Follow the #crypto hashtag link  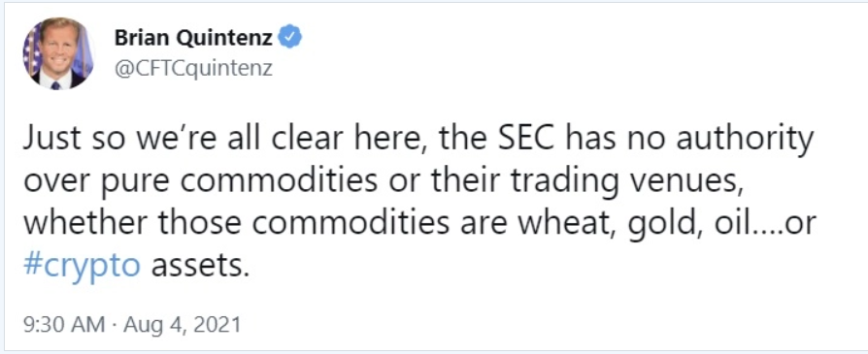[x=82, y=268]
